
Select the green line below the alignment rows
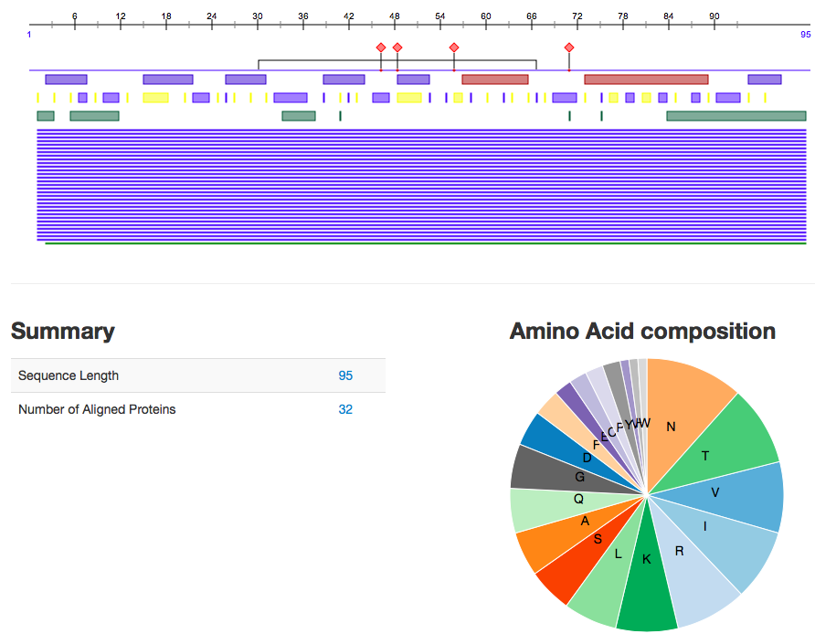click(x=425, y=244)
